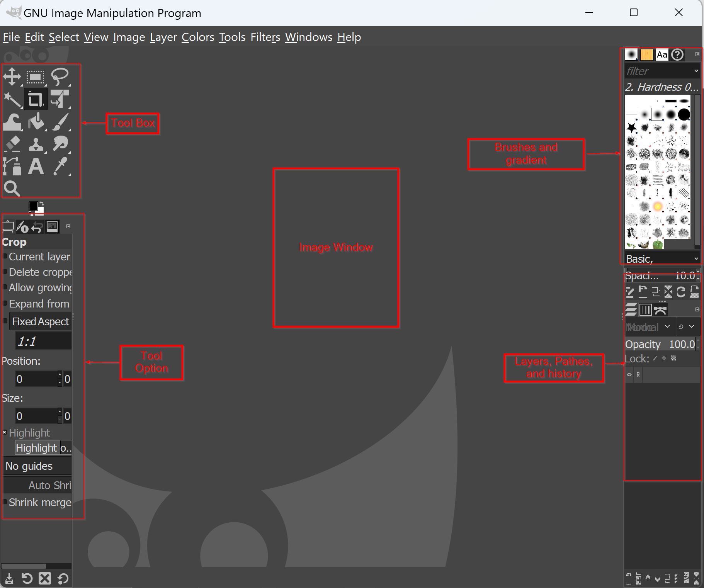
Task: Reset tool options to defaults
Action: coord(63,578)
